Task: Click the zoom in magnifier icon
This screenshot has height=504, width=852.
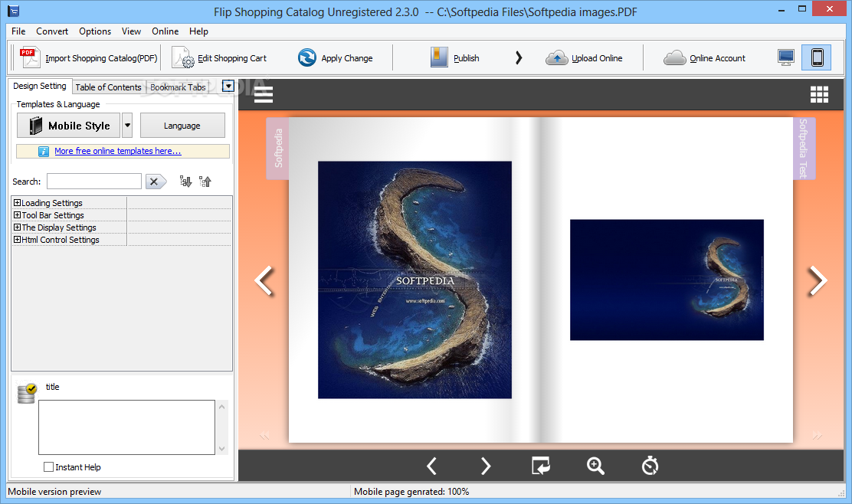Action: 595,466
